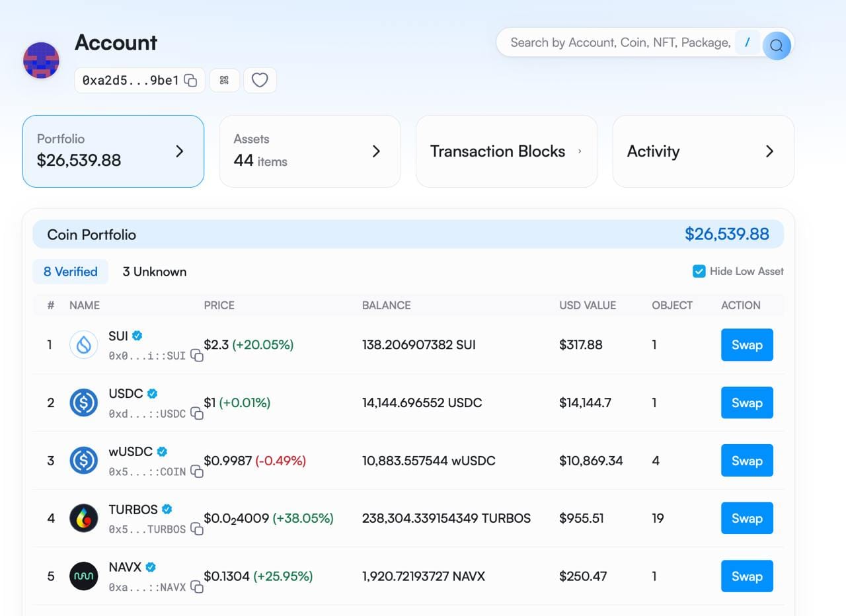Click the ACTION column header
This screenshot has height=616, width=846.
coord(740,305)
